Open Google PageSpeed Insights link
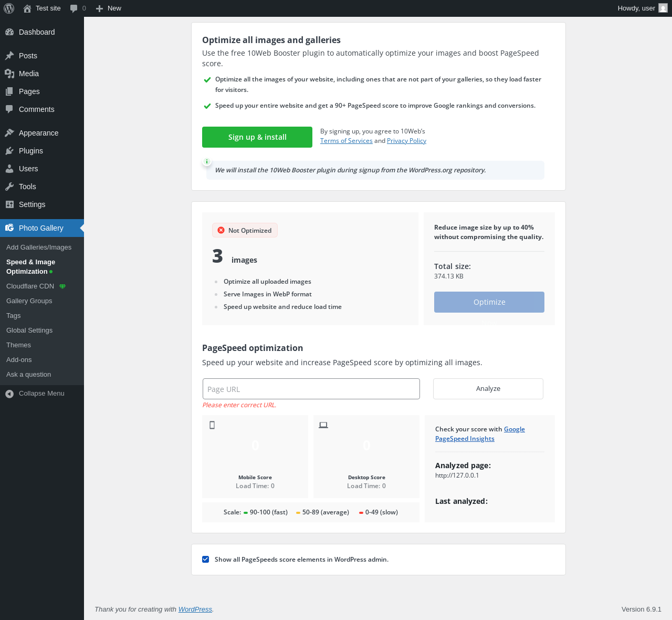This screenshot has width=672, height=620. (480, 434)
